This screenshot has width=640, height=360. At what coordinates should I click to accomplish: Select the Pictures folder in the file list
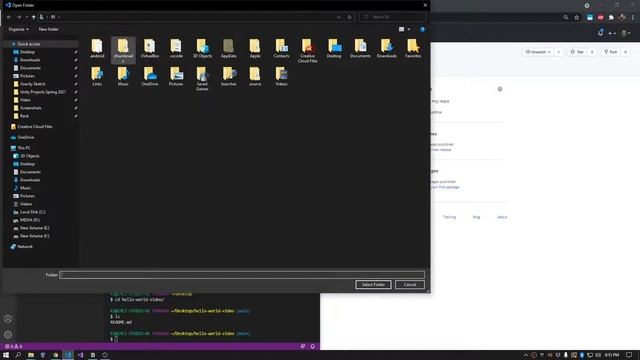(176, 76)
